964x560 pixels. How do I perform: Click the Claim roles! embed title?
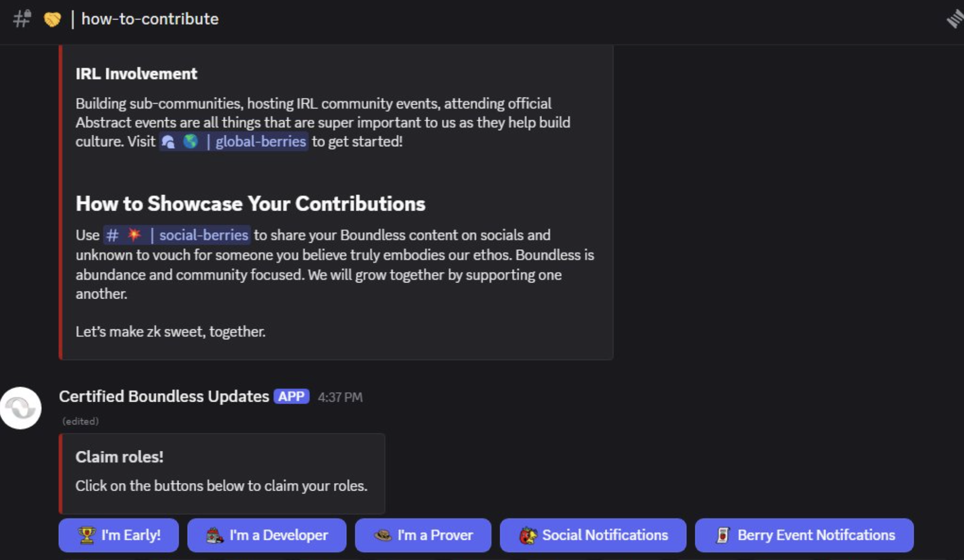[119, 457]
